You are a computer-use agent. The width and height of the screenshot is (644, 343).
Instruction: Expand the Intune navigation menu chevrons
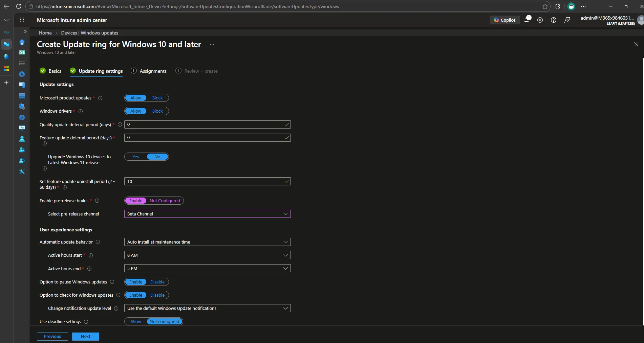[x=25, y=31]
